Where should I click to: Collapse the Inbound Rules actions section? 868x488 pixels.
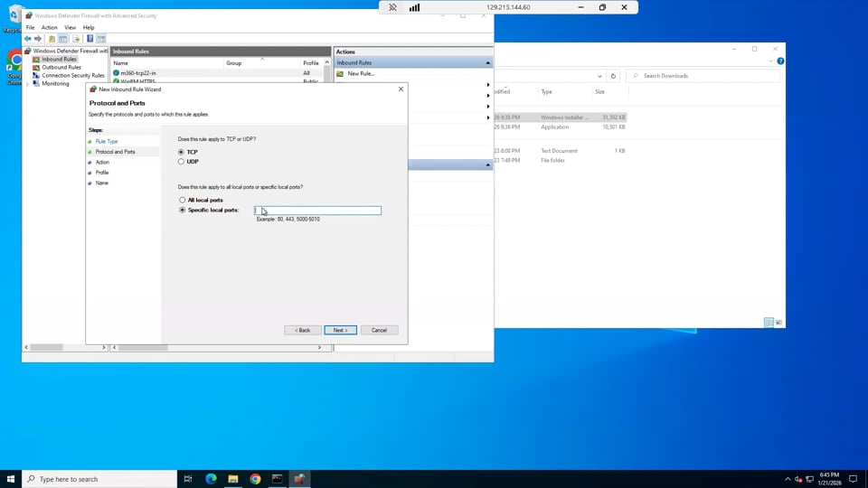click(487, 63)
